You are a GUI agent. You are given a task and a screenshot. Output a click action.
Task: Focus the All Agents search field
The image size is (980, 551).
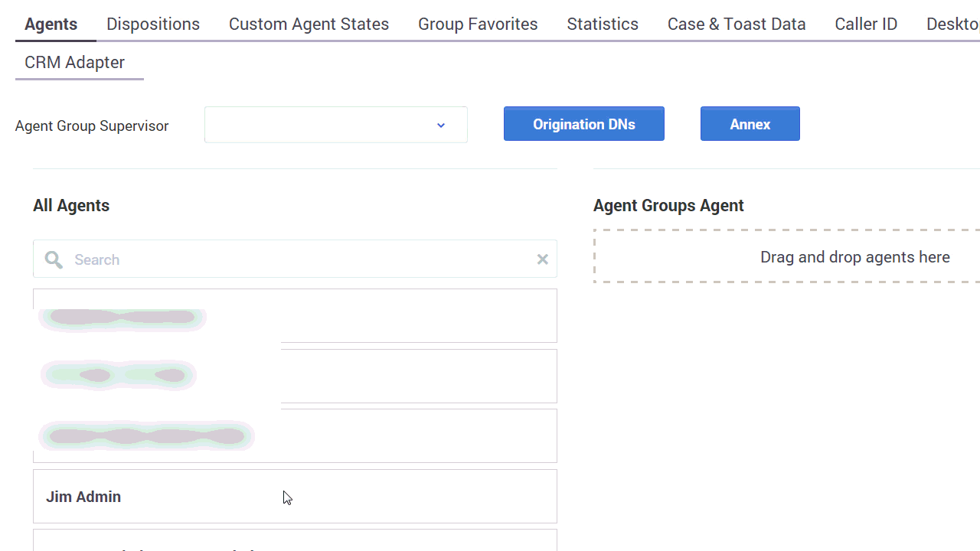pyautogui.click(x=299, y=259)
